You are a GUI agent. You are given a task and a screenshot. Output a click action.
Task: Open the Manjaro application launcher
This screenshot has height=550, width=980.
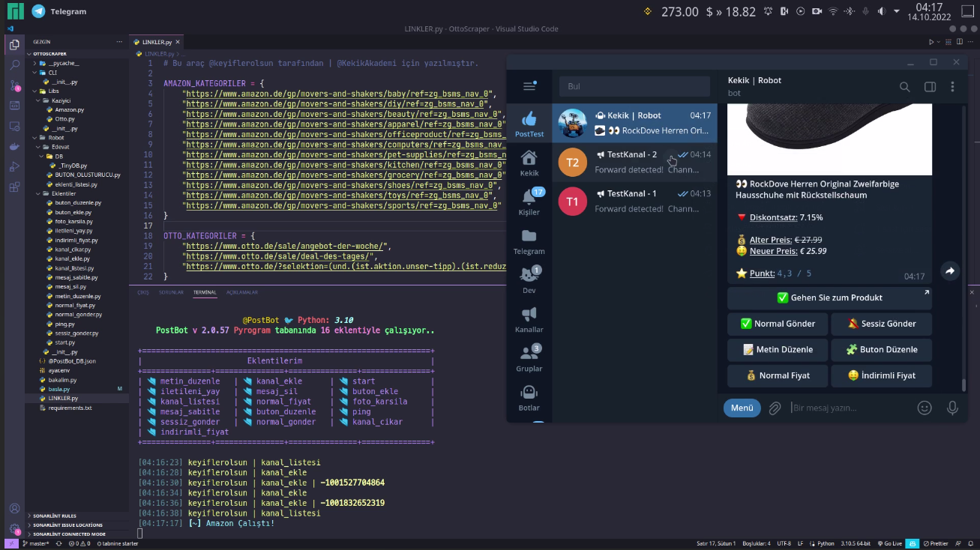coord(14,11)
